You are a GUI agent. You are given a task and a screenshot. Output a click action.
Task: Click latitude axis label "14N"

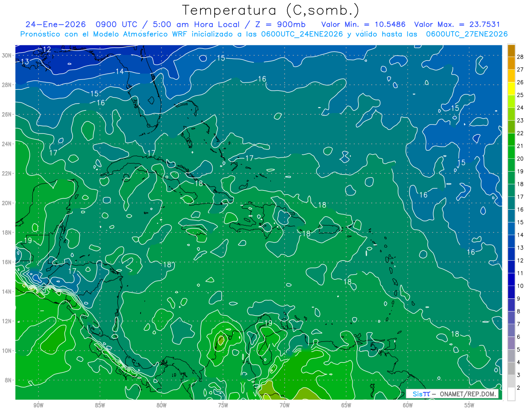[x=7, y=292]
